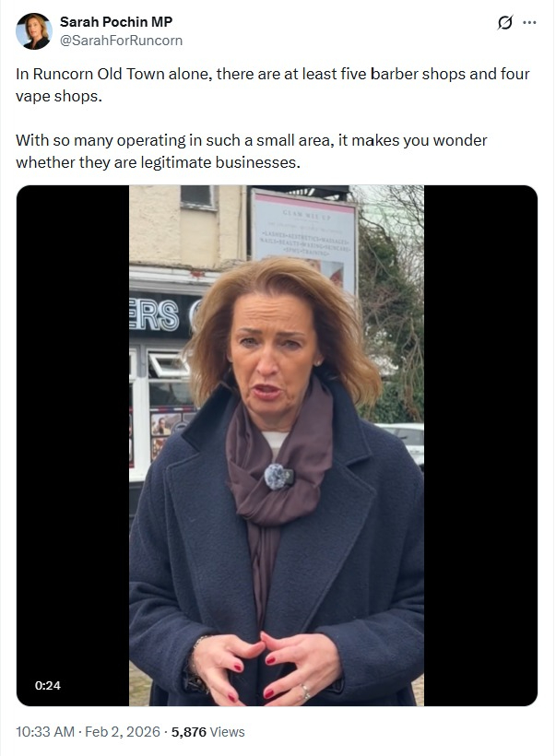Open Sarah Pochin MP's profile avatar
Screen dimensions: 556x756
coord(34,30)
